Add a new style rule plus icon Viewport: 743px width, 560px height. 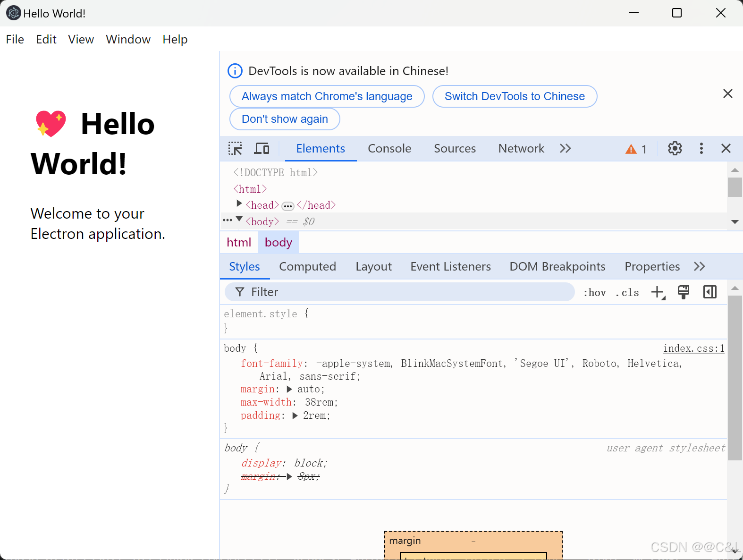pos(658,292)
